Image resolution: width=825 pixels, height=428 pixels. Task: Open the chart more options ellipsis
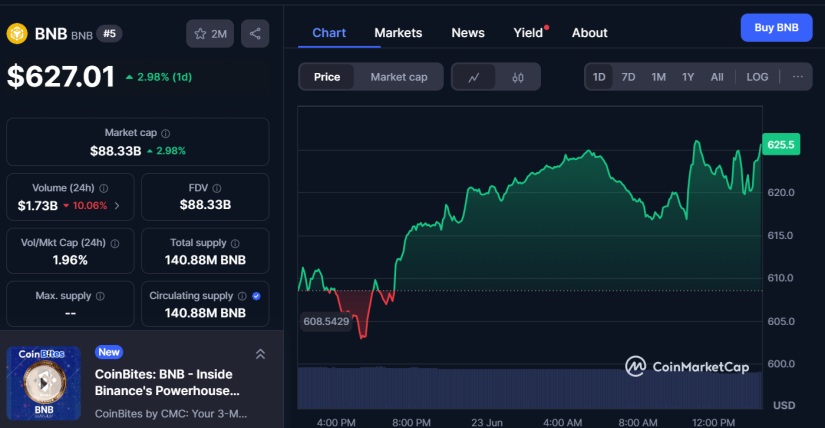click(798, 77)
